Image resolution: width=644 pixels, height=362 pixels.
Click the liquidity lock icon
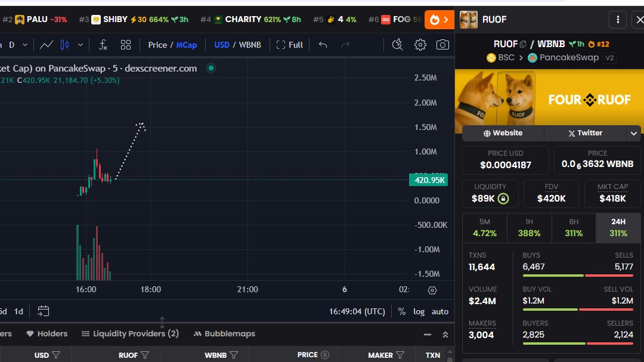(503, 199)
